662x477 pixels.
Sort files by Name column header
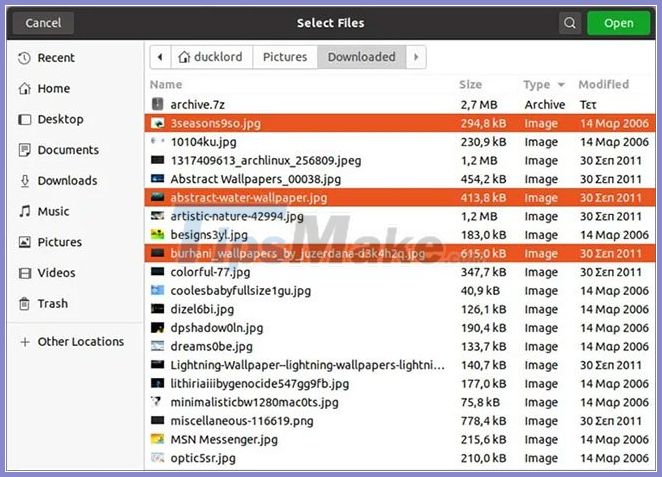coord(166,84)
